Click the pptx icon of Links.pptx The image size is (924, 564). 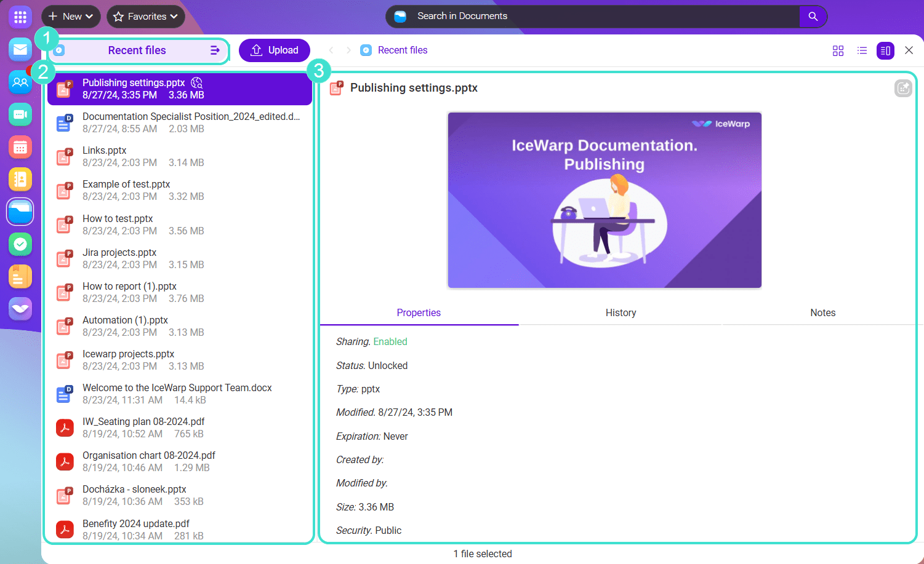[65, 156]
